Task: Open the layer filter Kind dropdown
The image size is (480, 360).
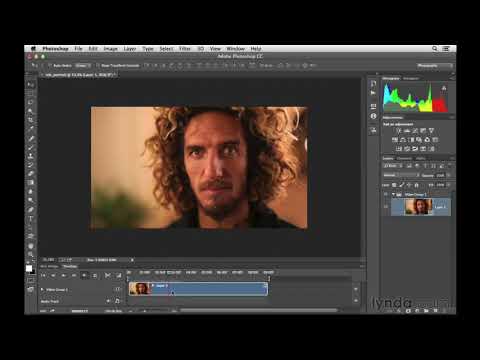Action: [393, 166]
